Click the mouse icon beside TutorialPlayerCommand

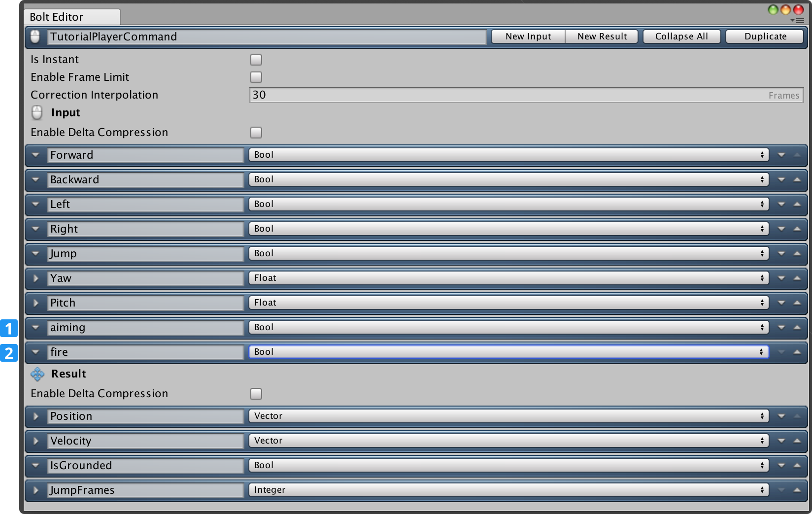35,36
